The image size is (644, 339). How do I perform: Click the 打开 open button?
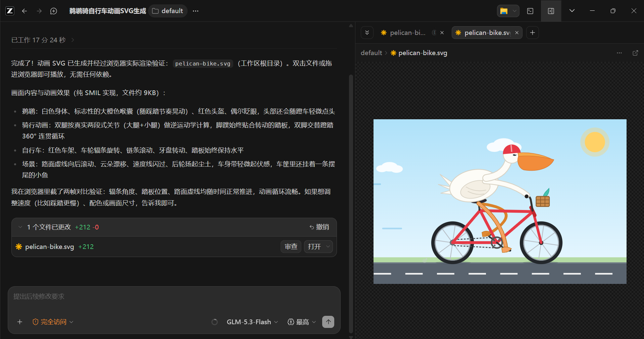coord(314,247)
